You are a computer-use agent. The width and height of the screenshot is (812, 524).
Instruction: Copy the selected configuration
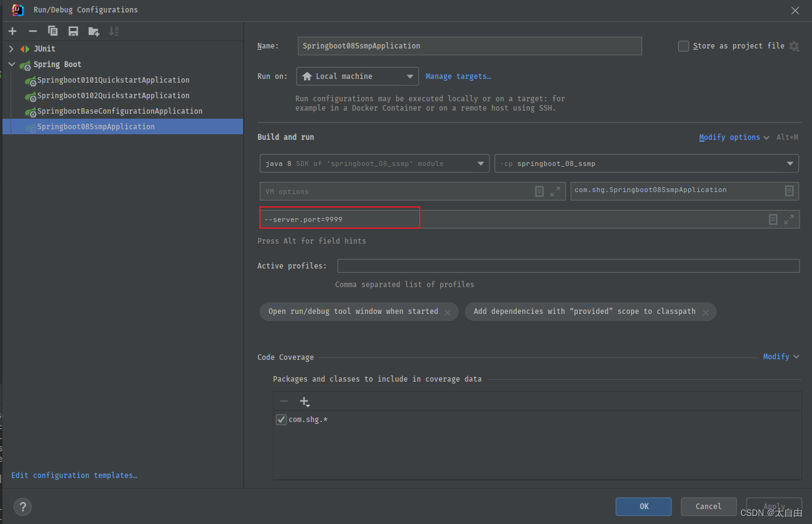click(53, 31)
